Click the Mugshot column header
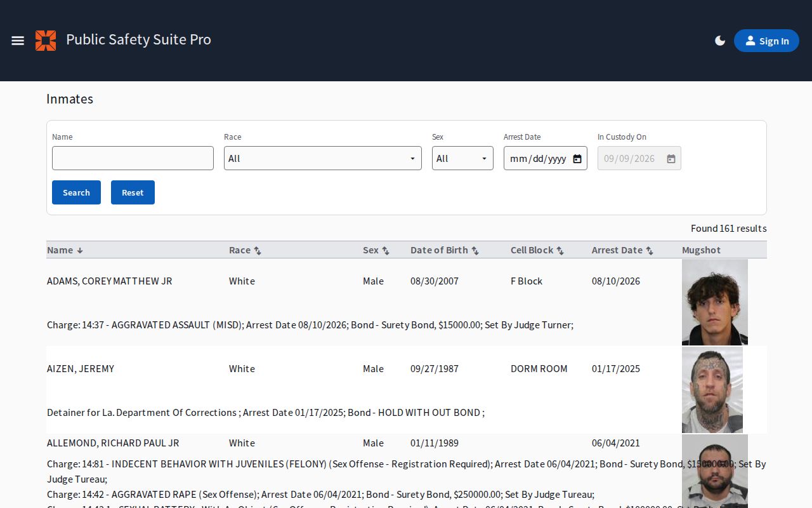812x508 pixels. (701, 250)
